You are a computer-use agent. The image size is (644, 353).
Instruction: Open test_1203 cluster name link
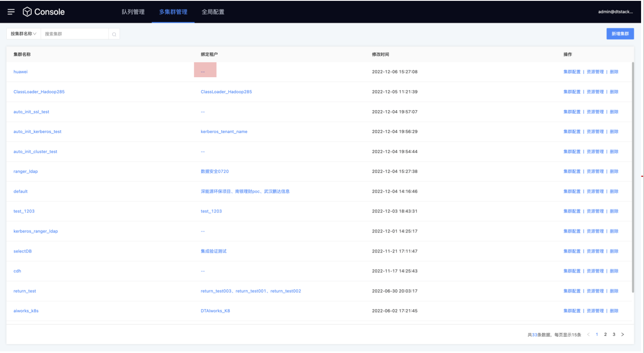point(24,211)
